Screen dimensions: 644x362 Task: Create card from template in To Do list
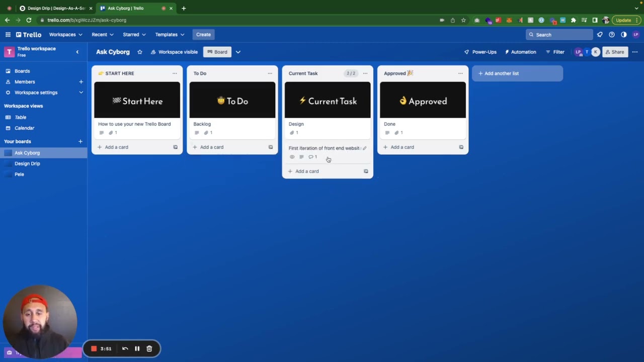[270, 147]
